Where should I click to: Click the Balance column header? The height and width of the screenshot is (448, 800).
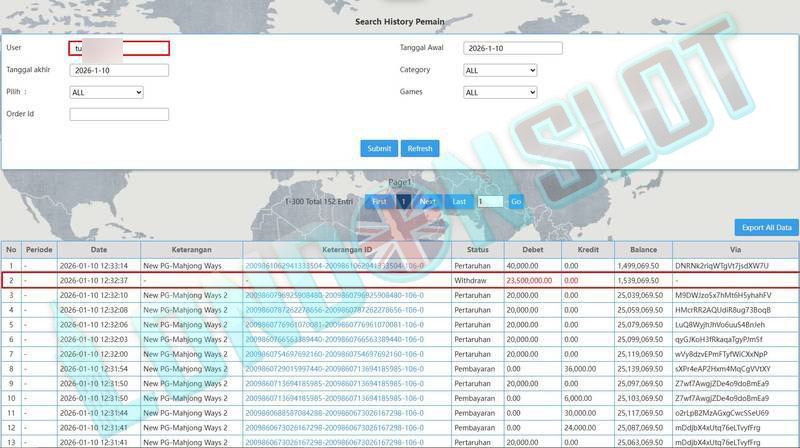click(643, 250)
